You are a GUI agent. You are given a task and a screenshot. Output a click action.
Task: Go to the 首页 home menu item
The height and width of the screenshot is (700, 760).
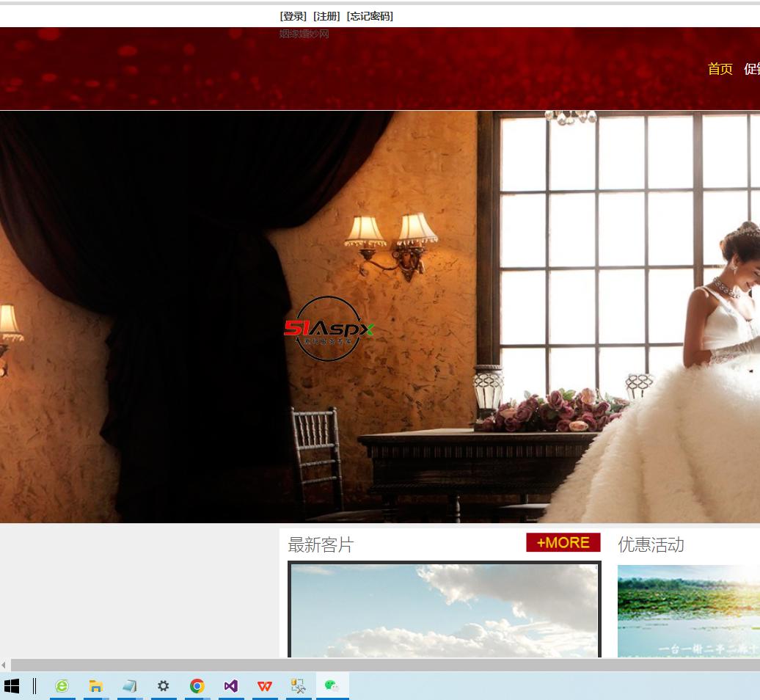[x=720, y=69]
